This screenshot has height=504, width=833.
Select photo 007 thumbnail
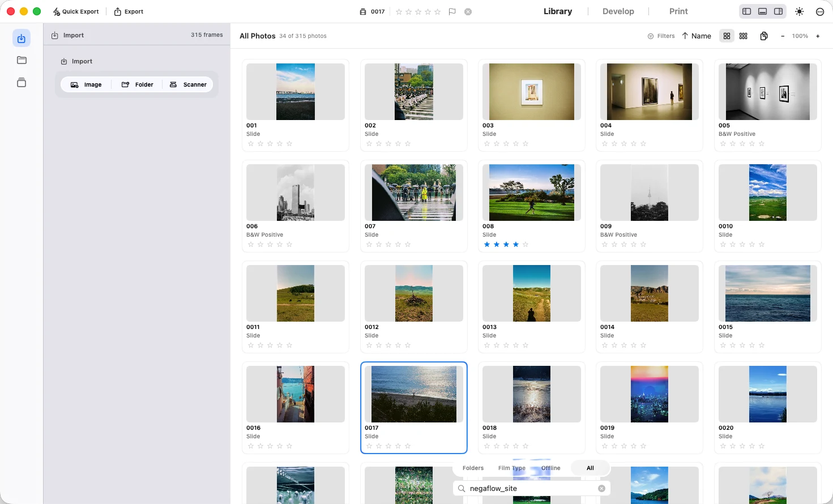pos(414,193)
